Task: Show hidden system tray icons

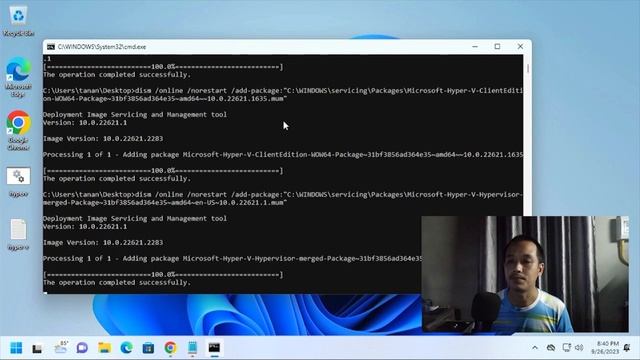Action: tap(535, 348)
